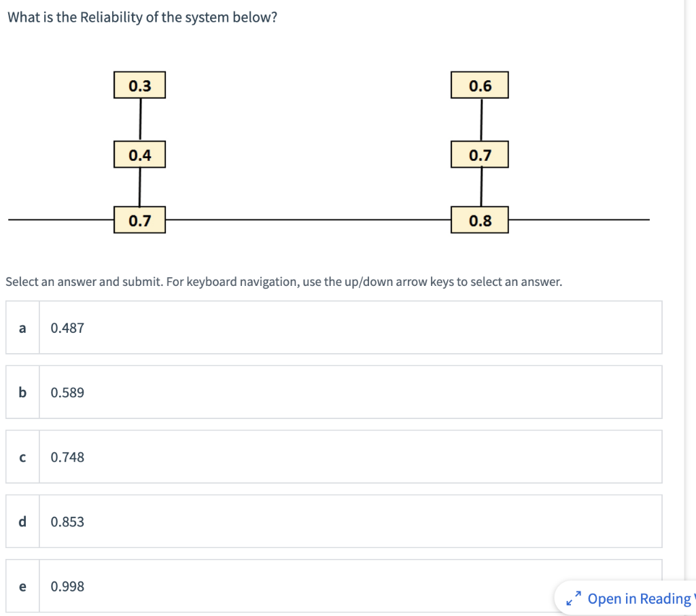696x616 pixels.
Task: Click the leftmost block labeled 0.7
Action: 139,220
